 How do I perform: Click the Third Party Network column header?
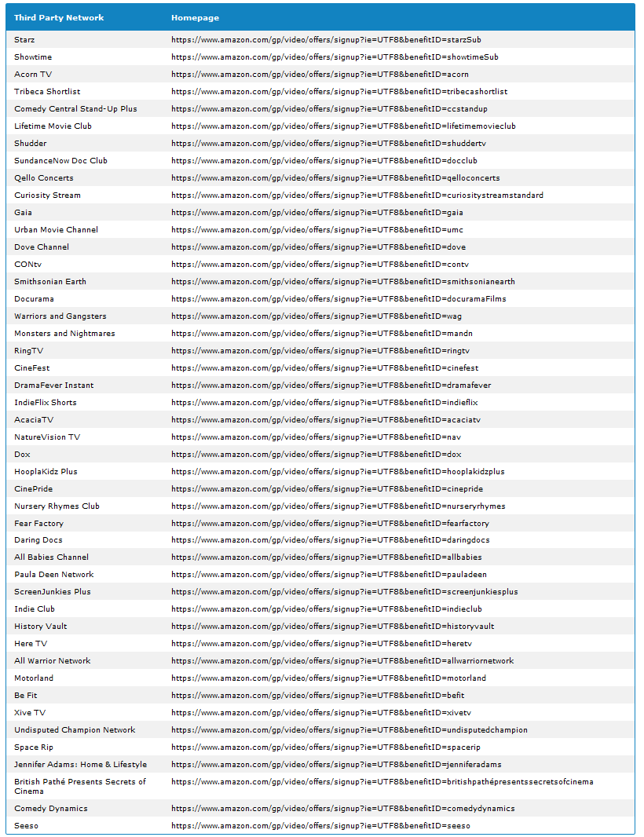pyautogui.click(x=59, y=17)
